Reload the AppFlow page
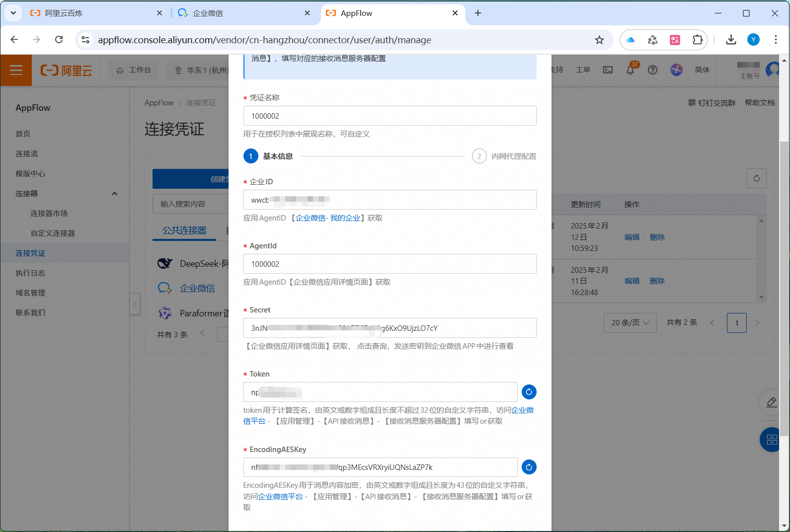Image resolution: width=790 pixels, height=532 pixels. (x=59, y=40)
